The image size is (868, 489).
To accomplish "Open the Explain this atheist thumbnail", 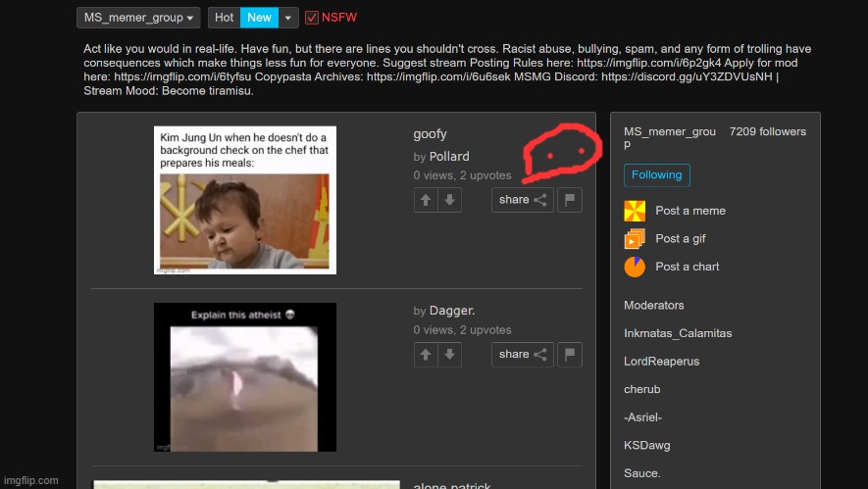I will tap(244, 377).
